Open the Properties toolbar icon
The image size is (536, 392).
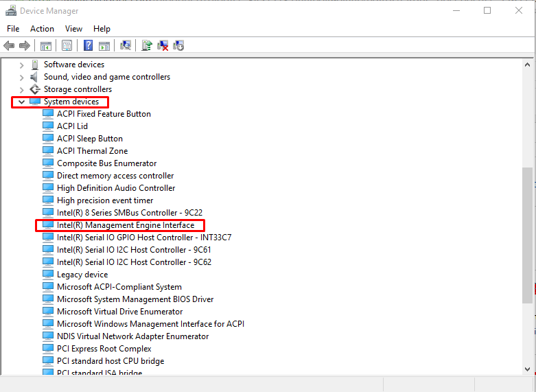point(67,45)
